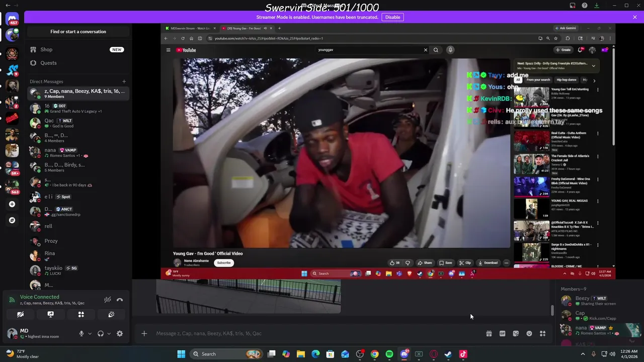Open options for Real Cutta video
The image size is (644, 362).
(x=598, y=134)
